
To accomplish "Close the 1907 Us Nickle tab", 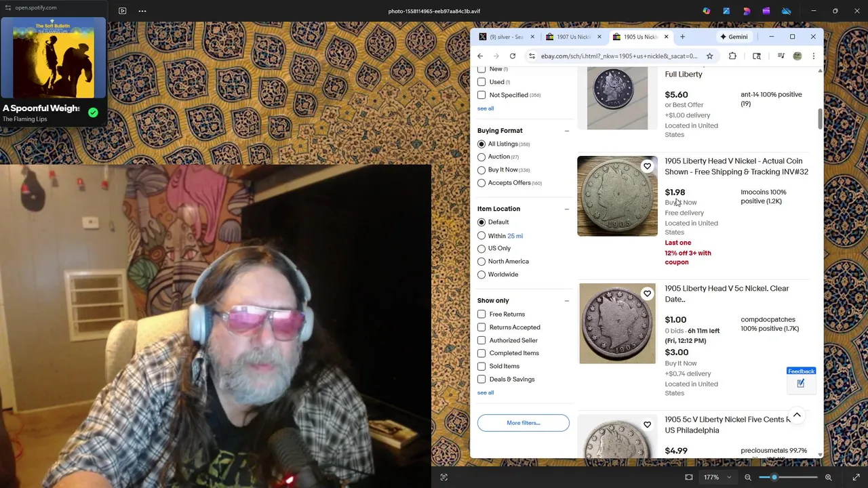I will [x=599, y=37].
